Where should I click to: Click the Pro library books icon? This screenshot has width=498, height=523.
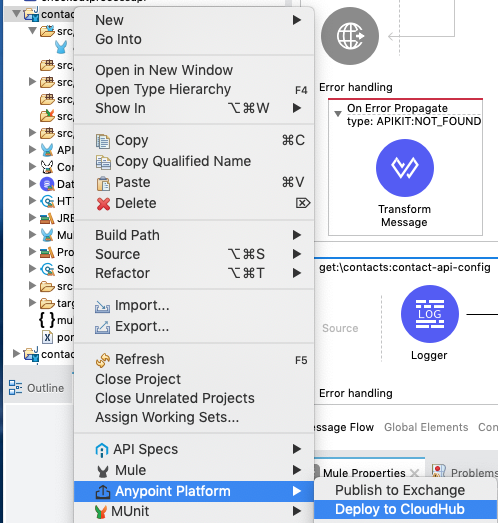click(47, 252)
